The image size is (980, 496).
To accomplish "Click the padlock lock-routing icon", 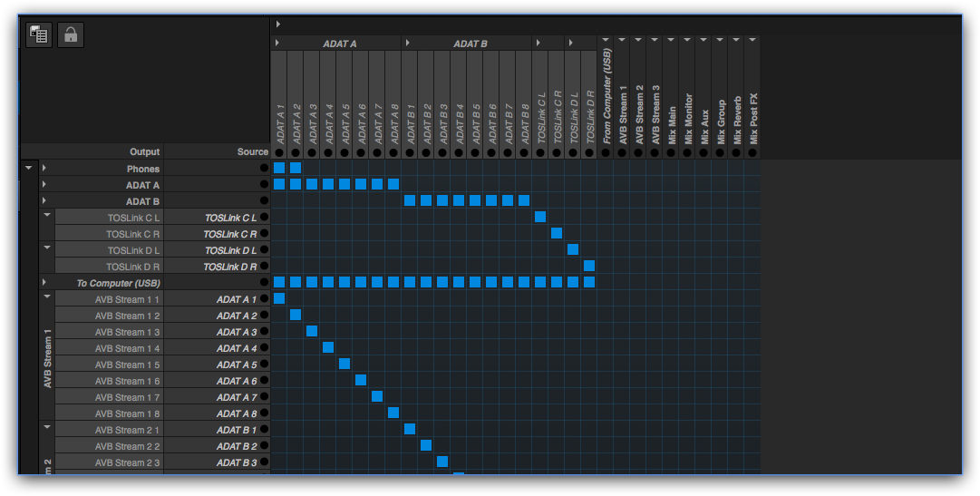I will (71, 34).
